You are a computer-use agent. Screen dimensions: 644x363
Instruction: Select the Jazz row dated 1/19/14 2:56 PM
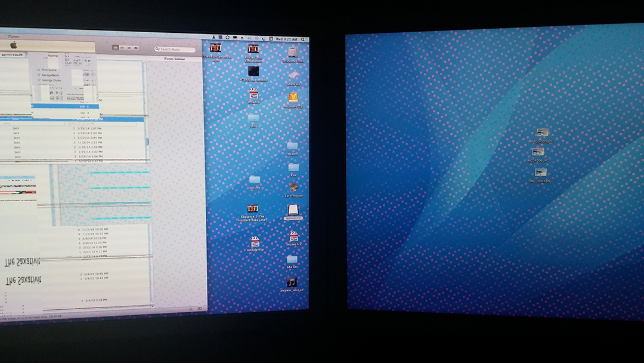click(x=73, y=147)
